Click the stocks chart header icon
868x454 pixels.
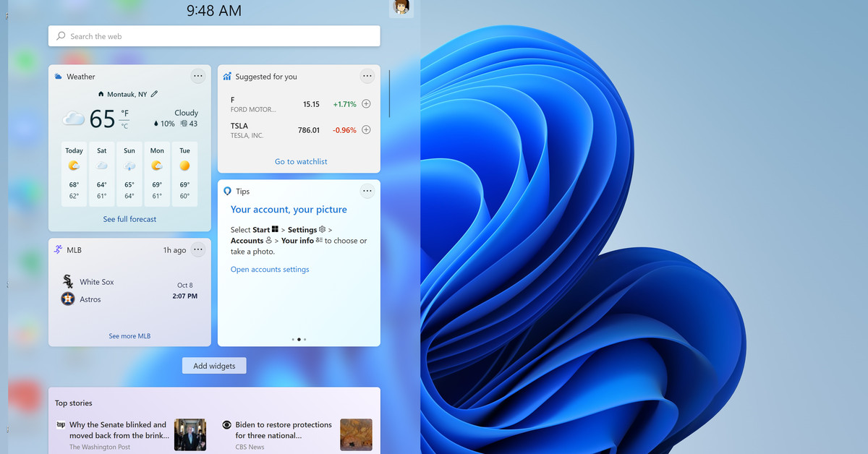click(227, 77)
